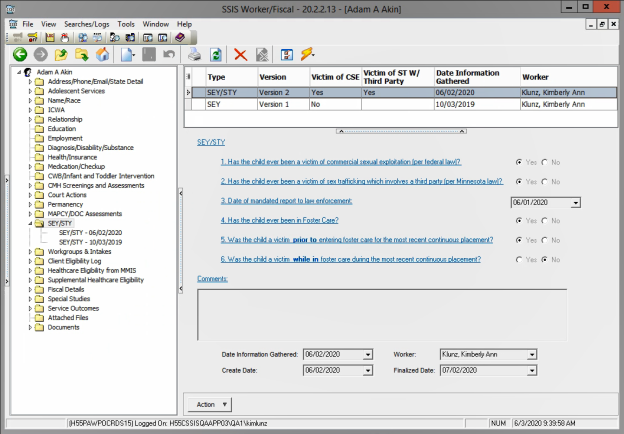This screenshot has height=434, width=624.
Task: Select tree item SEY/STY - 10/03/2019
Action: click(90, 242)
